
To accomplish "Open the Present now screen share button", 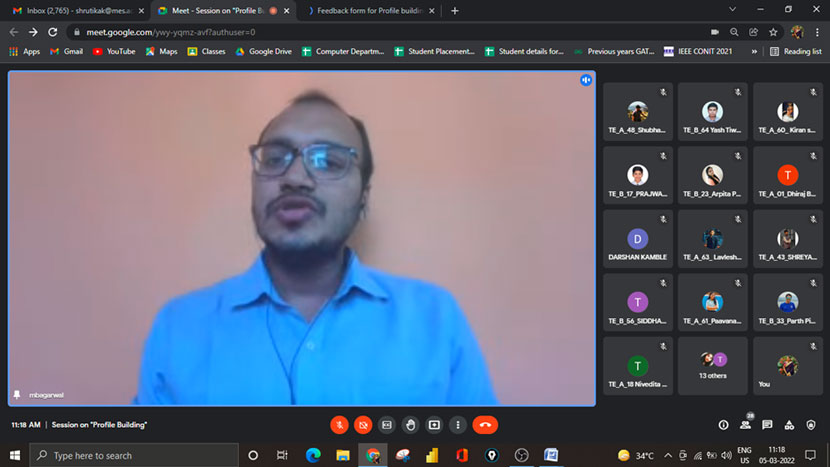I will (x=434, y=425).
